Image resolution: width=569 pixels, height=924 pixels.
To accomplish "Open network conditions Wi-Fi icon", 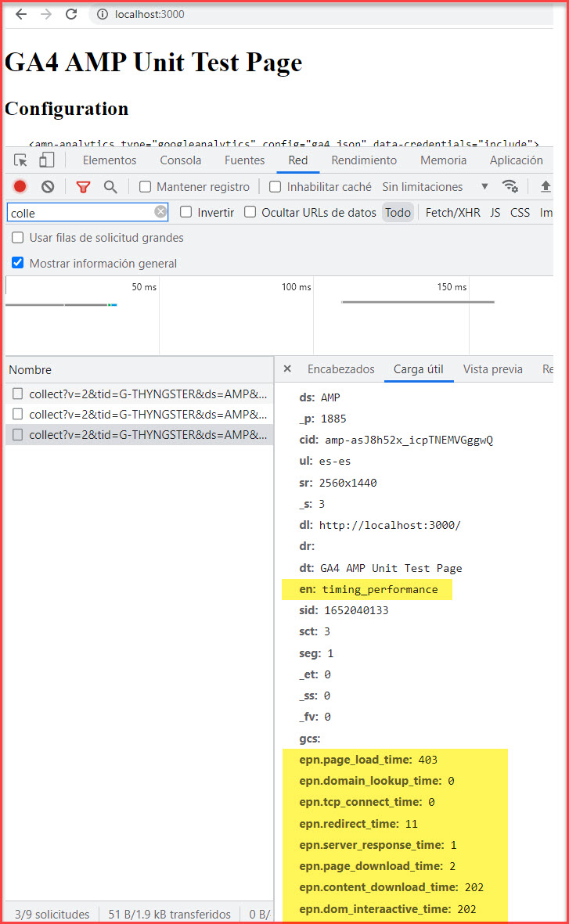I will pos(510,186).
